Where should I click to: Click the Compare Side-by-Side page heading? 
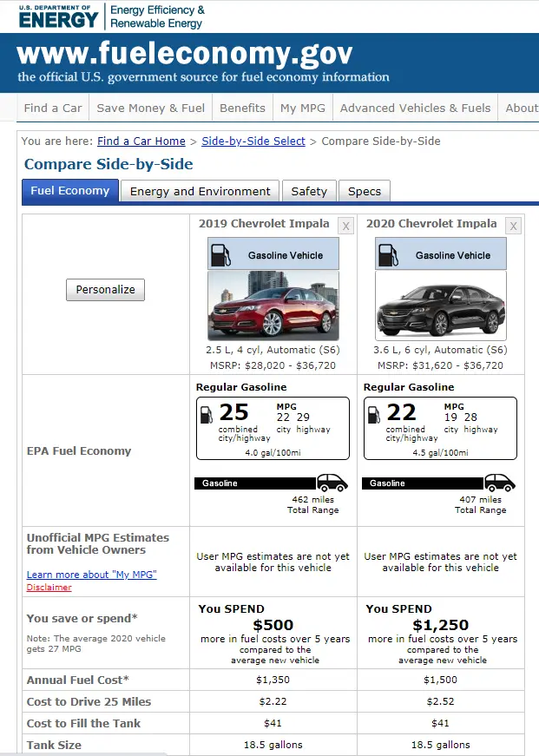point(108,164)
